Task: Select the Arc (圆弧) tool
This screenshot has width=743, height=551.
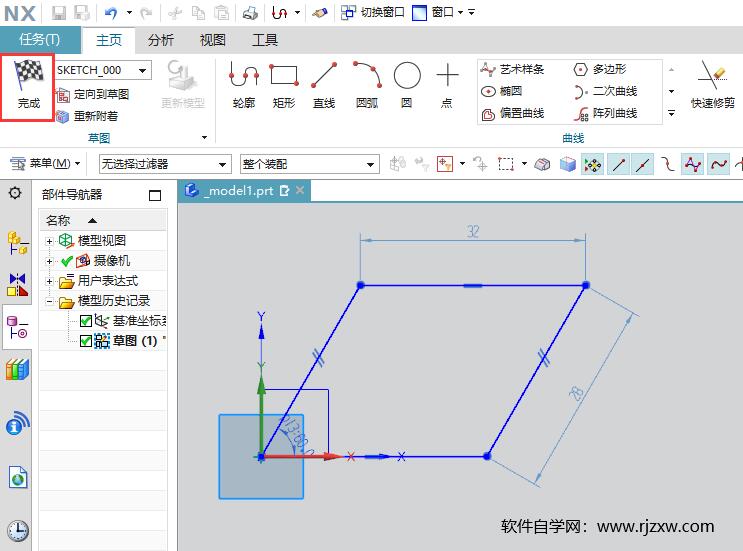Action: tap(367, 85)
